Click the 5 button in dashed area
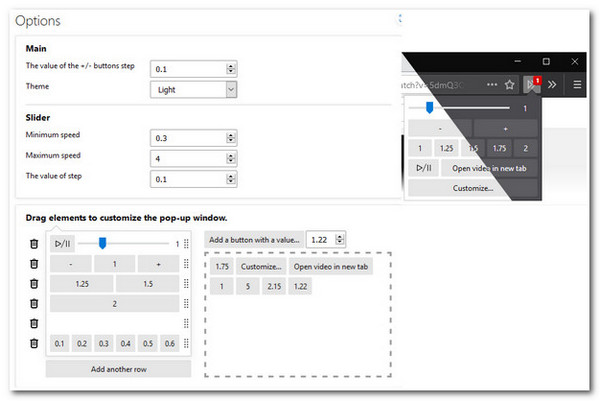This screenshot has width=600, height=401. (248, 286)
